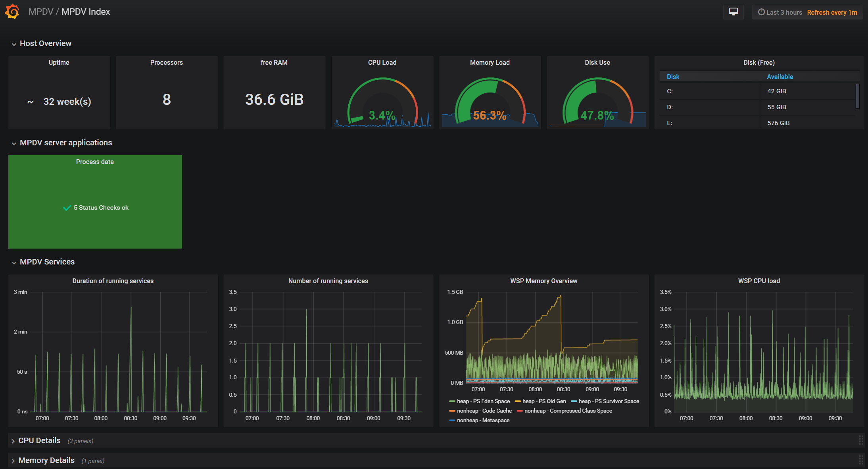Toggle heap PS Old Gen legend series
The image size is (868, 469).
click(x=544, y=401)
